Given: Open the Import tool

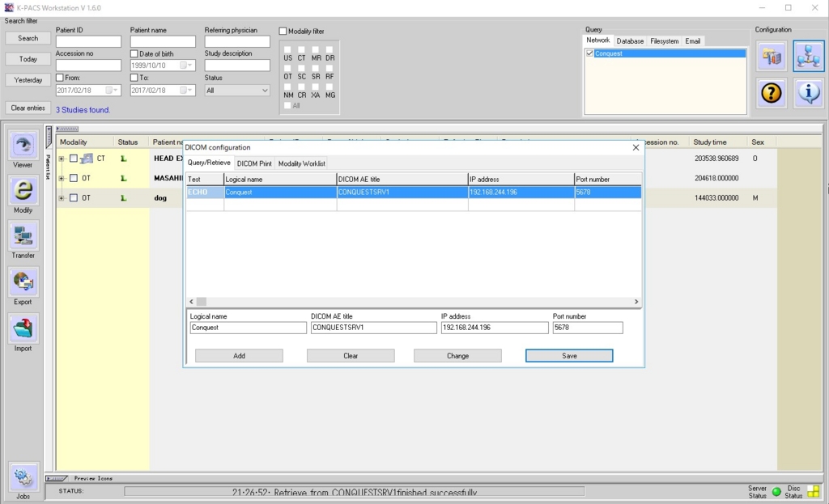Looking at the screenshot, I should (x=23, y=328).
